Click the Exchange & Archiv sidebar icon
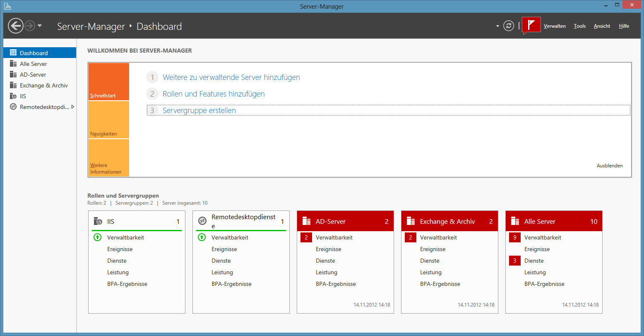 [13, 85]
